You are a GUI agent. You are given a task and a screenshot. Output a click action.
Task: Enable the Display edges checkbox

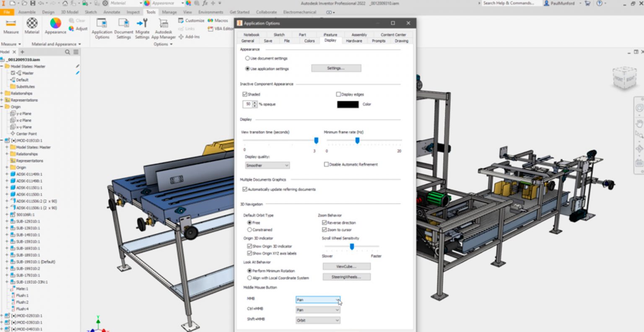point(338,94)
